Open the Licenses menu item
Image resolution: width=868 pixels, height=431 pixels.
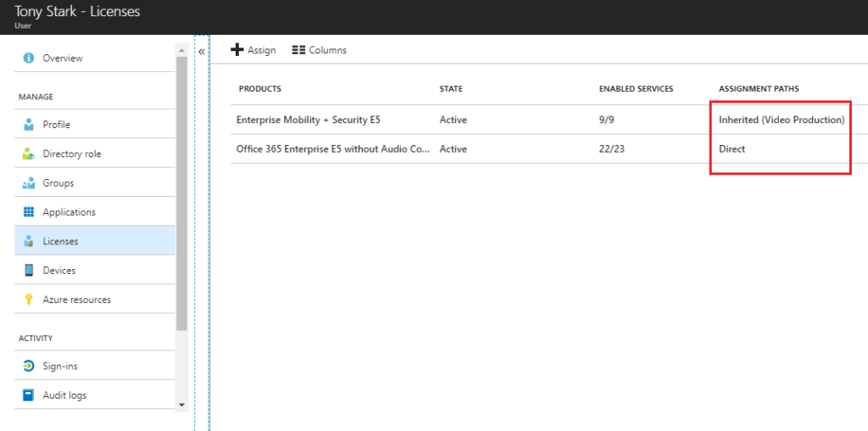coord(60,242)
